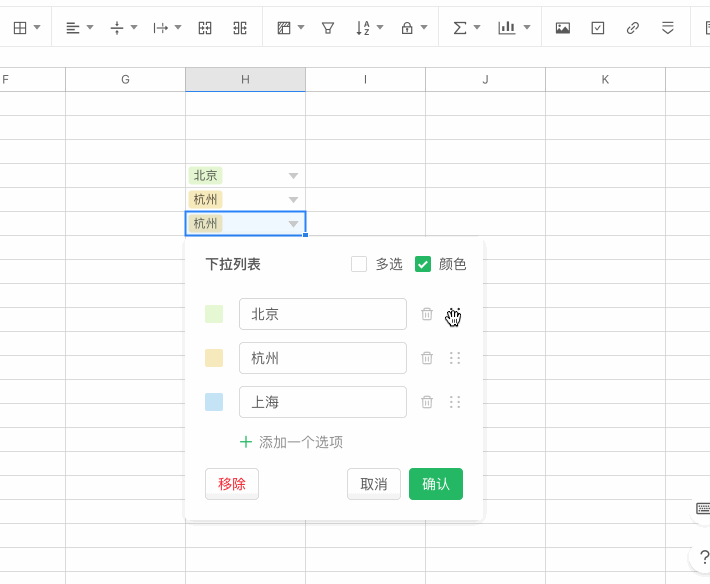Open the borders tool
This screenshot has height=584, width=710.
[20, 28]
